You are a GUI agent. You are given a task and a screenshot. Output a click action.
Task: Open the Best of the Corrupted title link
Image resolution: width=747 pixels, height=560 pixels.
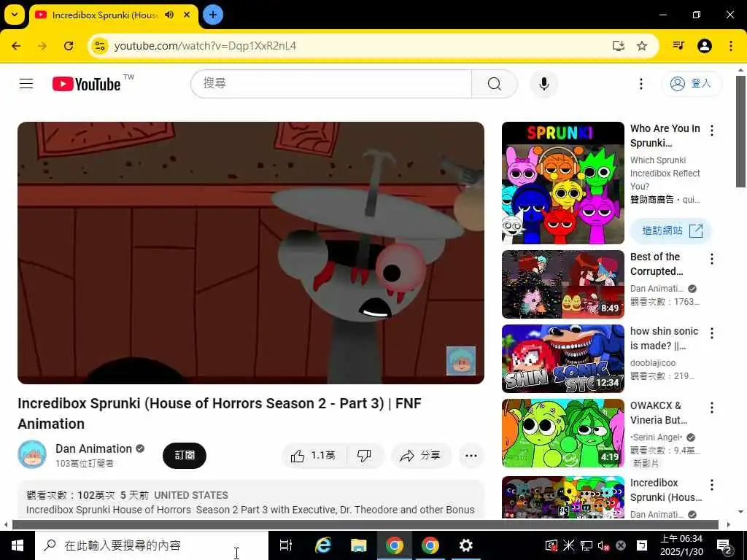click(657, 264)
